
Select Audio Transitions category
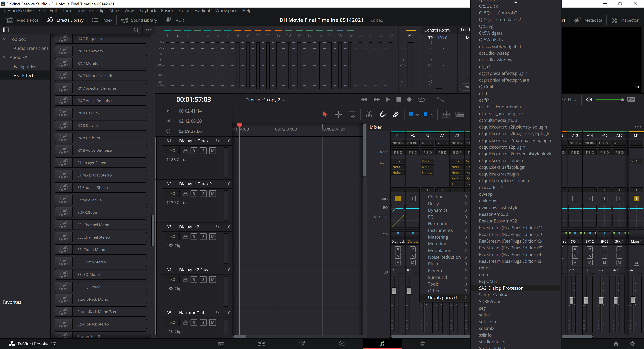click(x=31, y=48)
